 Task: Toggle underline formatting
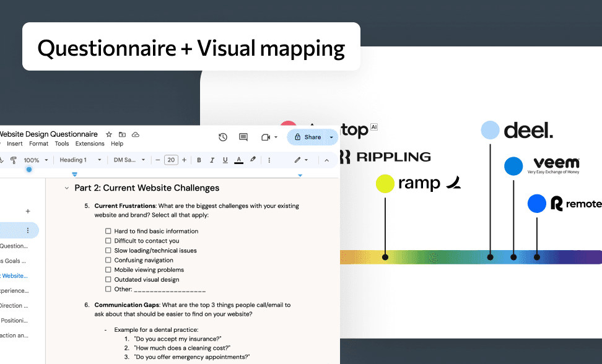point(225,160)
